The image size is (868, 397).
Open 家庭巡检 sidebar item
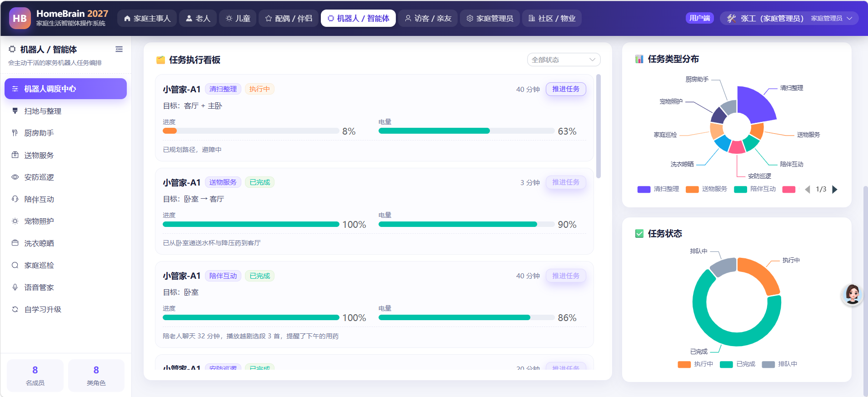pos(65,265)
